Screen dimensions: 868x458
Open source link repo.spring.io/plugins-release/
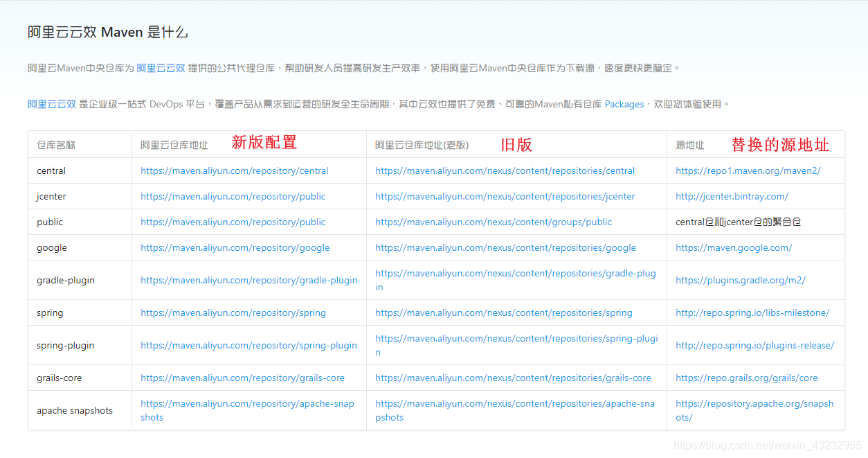[x=755, y=345]
